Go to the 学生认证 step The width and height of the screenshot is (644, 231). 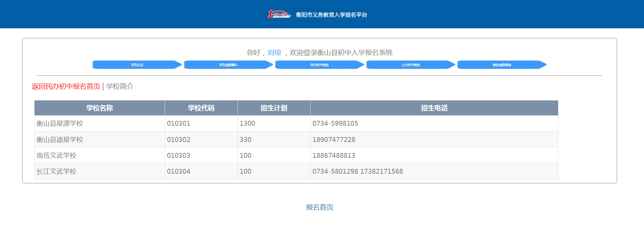(137, 65)
